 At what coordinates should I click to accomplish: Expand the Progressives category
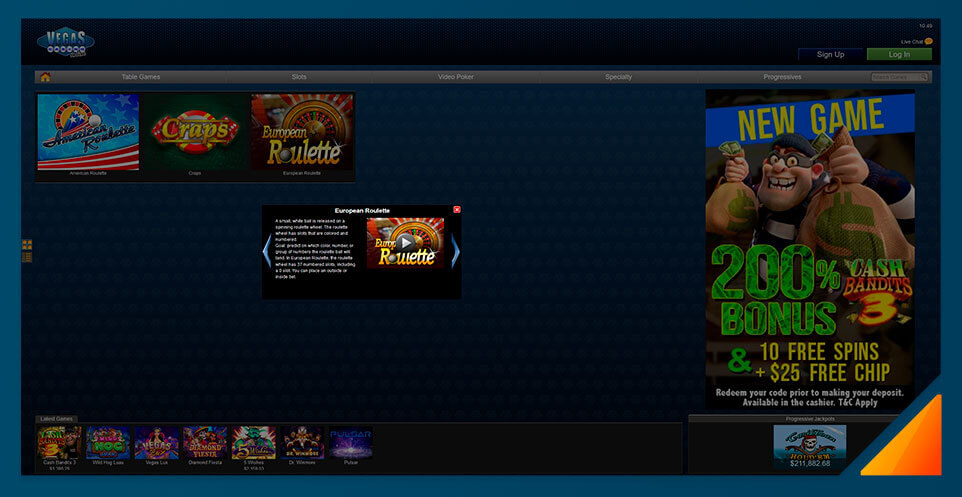782,77
